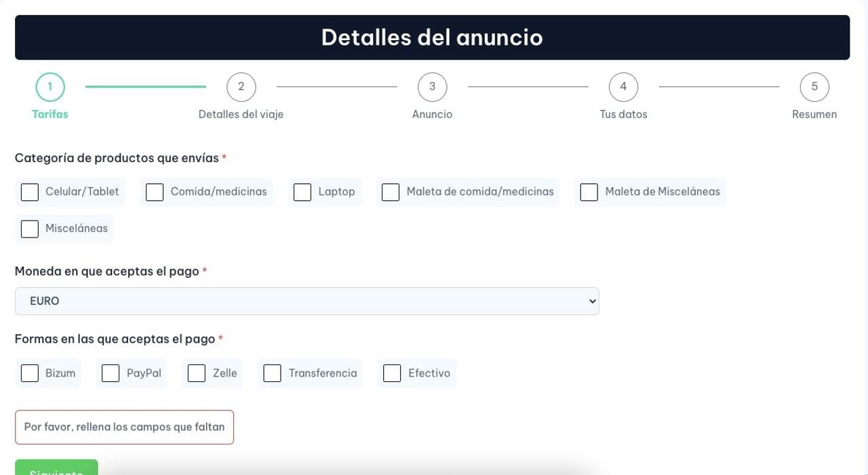Check the Celular/Tablet category box
Screen dimensions: 868x475
30,192
